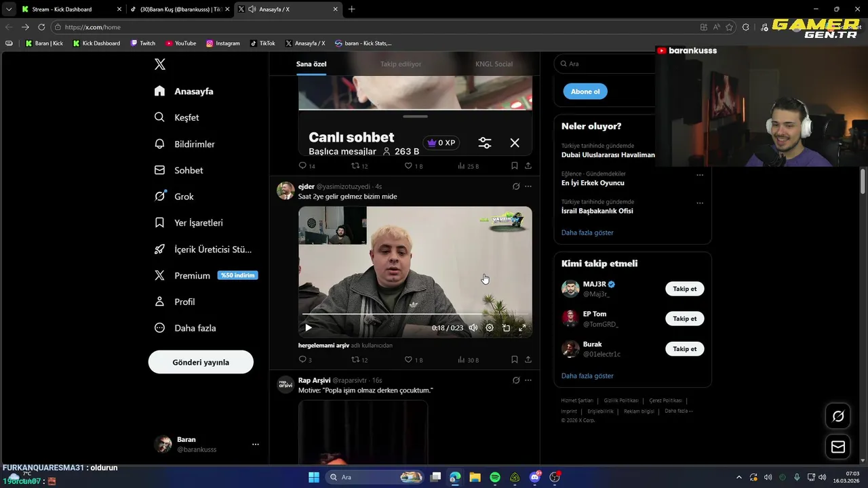This screenshot has width=868, height=488.
Task: Enter video fullscreen mode
Action: [522, 327]
